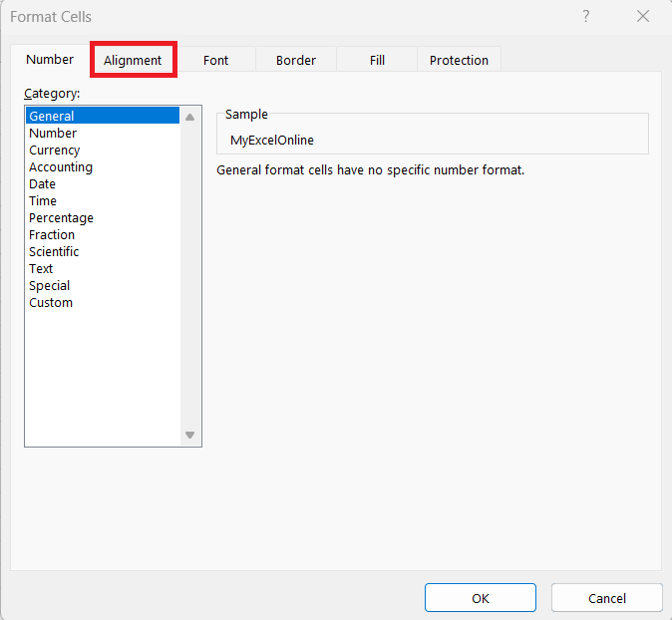This screenshot has height=620, width=672.
Task: Select General in the category list
Action: click(103, 116)
